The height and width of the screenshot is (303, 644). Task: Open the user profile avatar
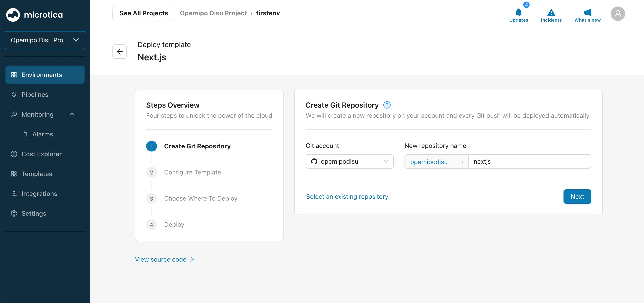[x=617, y=14]
